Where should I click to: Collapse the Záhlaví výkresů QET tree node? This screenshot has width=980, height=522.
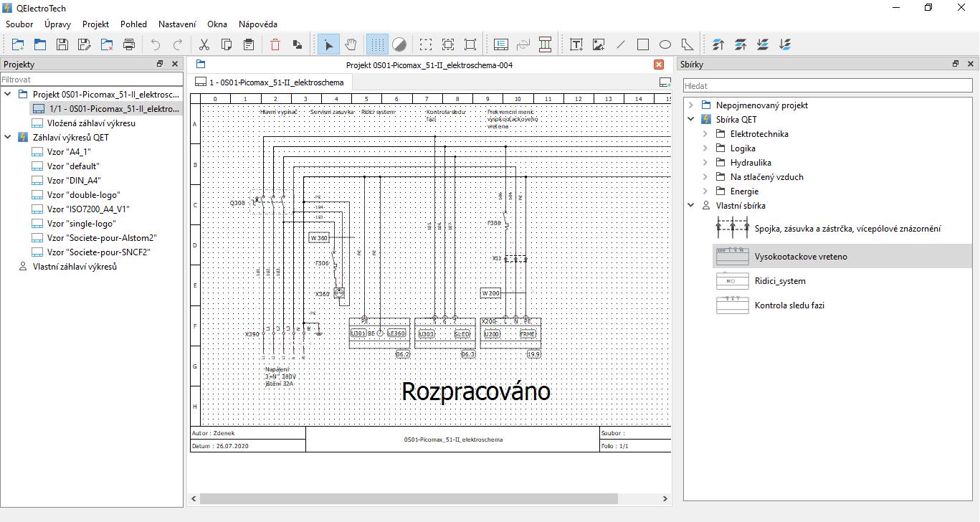(x=8, y=138)
